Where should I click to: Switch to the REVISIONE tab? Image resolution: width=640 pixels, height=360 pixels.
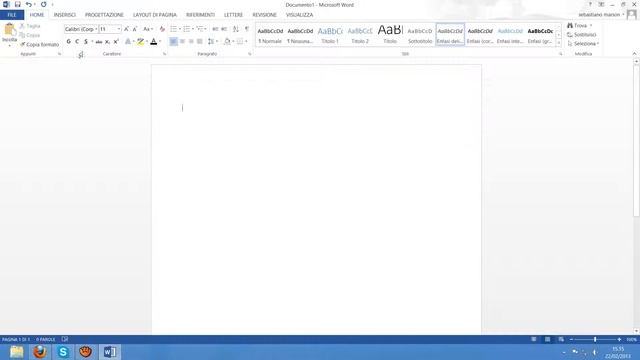[x=264, y=15]
